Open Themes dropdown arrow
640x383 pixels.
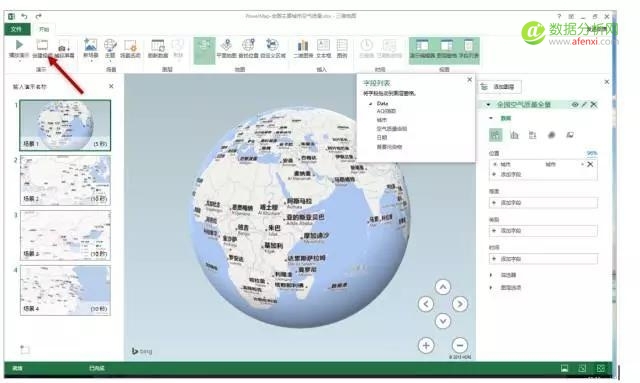(110, 60)
